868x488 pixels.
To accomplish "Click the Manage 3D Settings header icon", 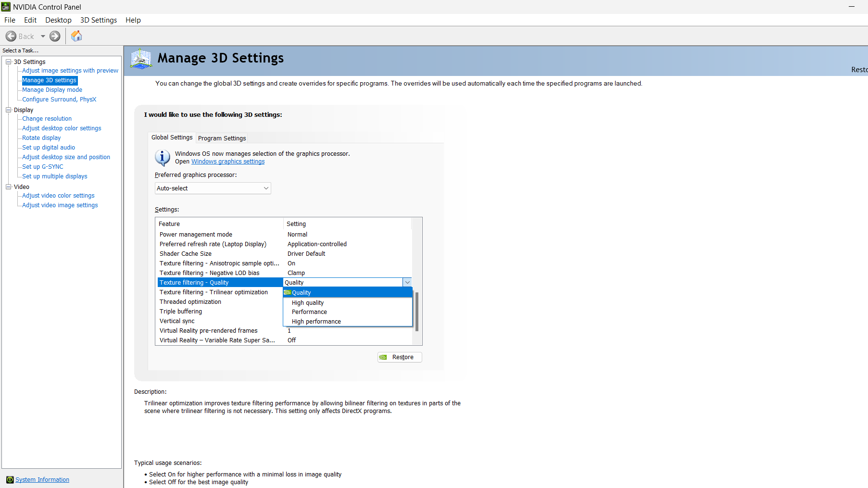I will point(141,59).
